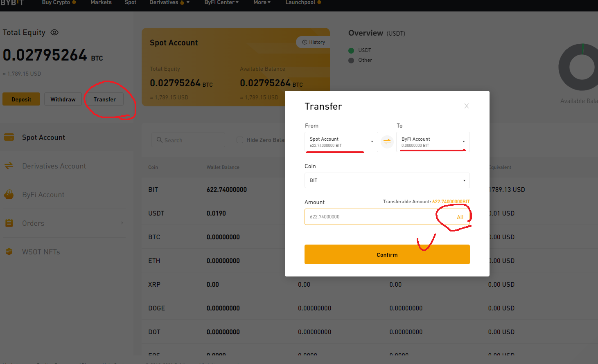Click the Derivatives Account swap arrows icon

9,166
